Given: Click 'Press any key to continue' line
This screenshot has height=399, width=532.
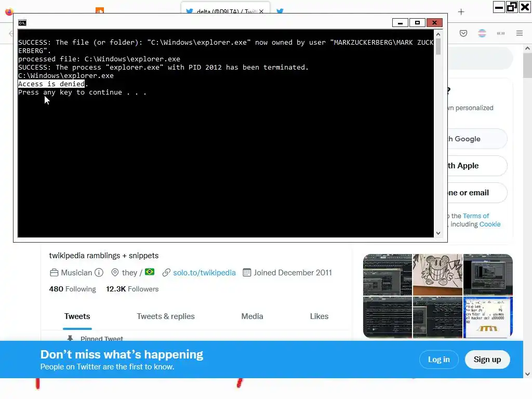Looking at the screenshot, I should tap(82, 92).
